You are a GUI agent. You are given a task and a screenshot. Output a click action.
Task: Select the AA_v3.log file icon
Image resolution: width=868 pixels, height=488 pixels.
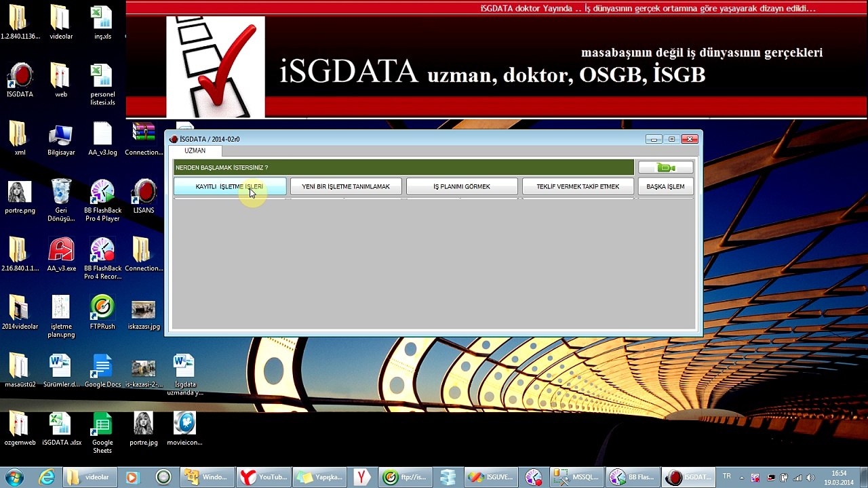102,139
